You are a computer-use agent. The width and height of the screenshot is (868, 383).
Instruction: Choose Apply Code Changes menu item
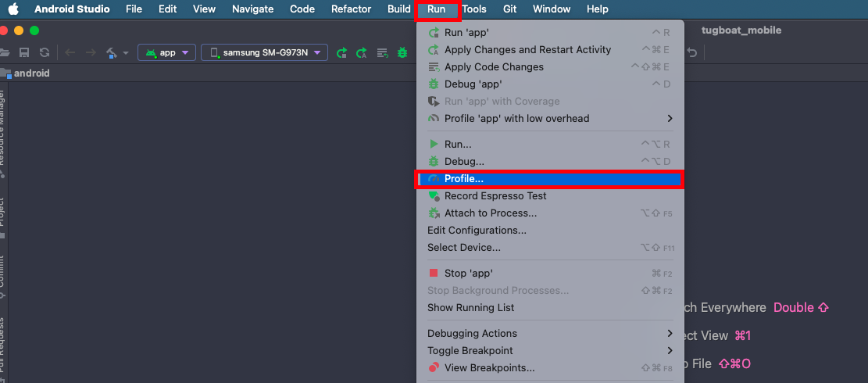click(x=550, y=66)
